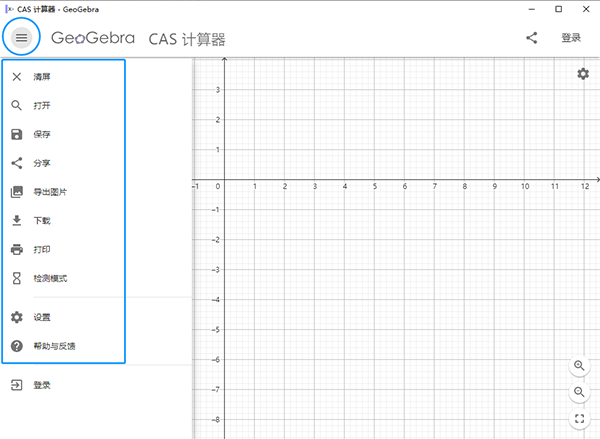The image size is (600, 439).
Task: Enter fullscreen mode for the graph
Action: pos(581,419)
